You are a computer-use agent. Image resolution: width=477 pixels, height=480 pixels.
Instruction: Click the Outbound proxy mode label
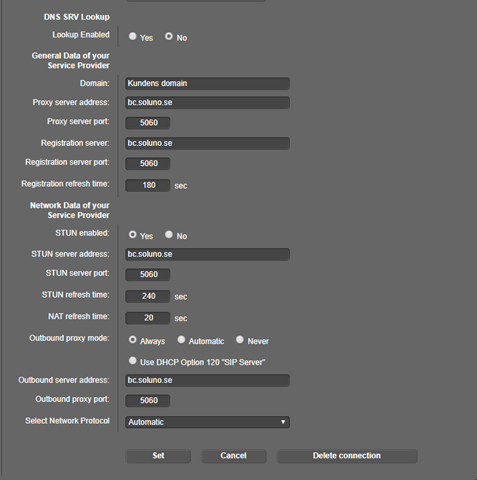(x=69, y=338)
